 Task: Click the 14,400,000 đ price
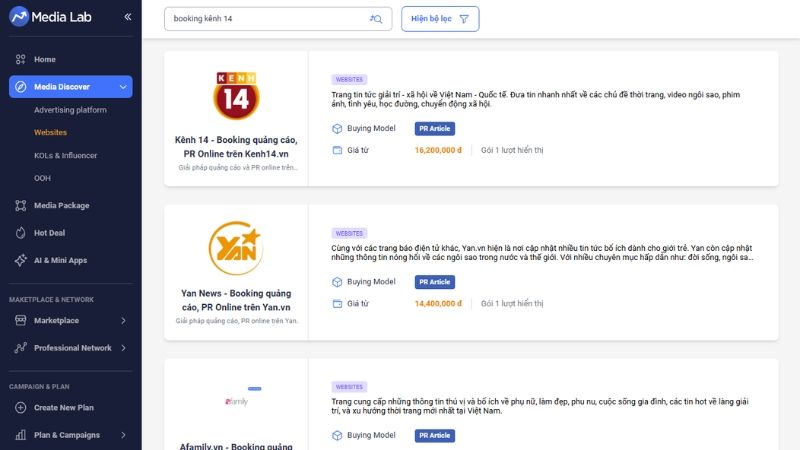438,304
